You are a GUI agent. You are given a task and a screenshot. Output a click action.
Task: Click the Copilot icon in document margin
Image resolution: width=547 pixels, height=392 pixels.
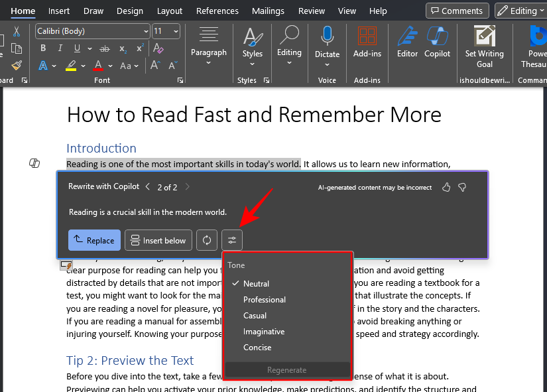(x=34, y=163)
